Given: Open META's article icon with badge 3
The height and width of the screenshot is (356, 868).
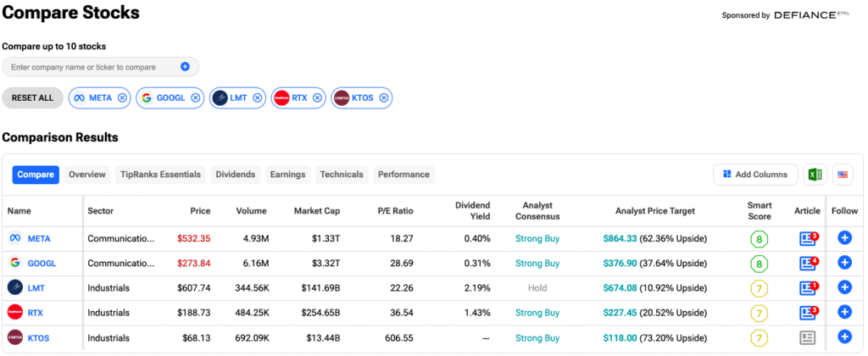Looking at the screenshot, I should [x=808, y=239].
